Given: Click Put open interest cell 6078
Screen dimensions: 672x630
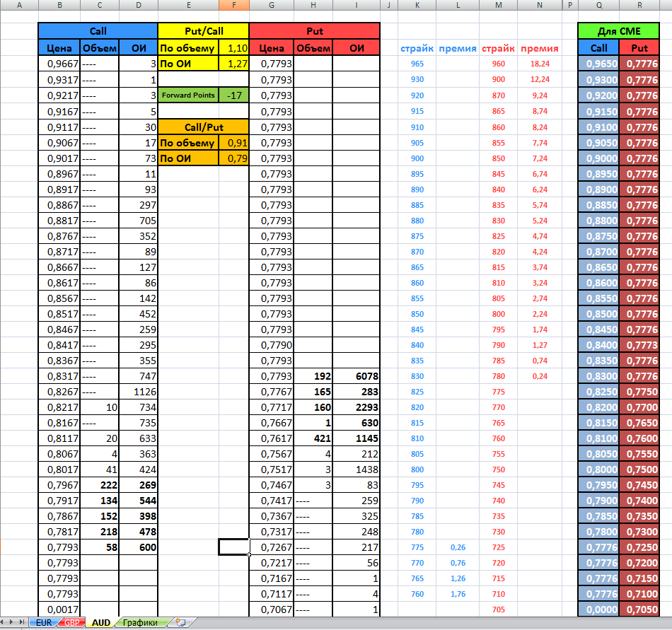Looking at the screenshot, I should [x=356, y=376].
